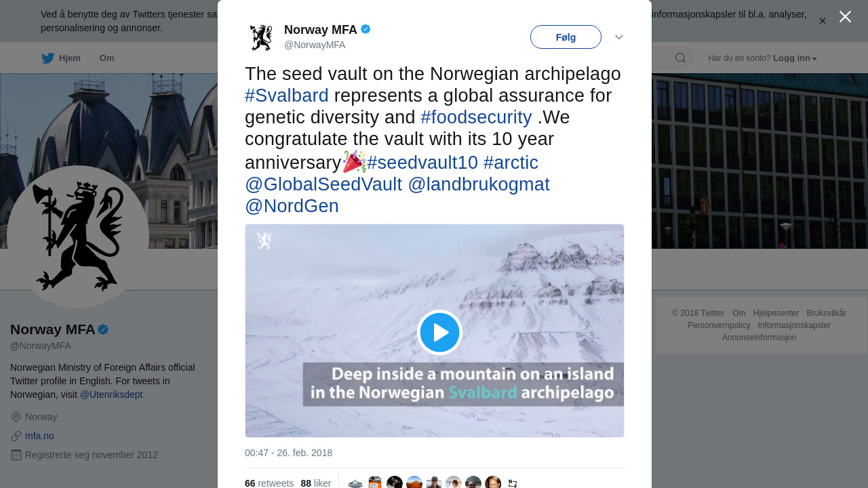Click the search magnifier icon
Viewport: 868px width, 488px height.
tap(680, 58)
